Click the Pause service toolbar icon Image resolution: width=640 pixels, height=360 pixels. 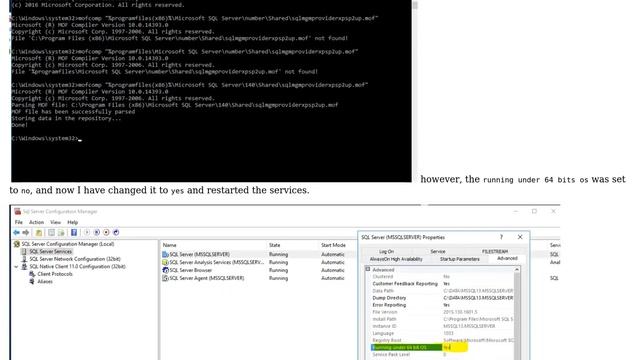(97, 232)
